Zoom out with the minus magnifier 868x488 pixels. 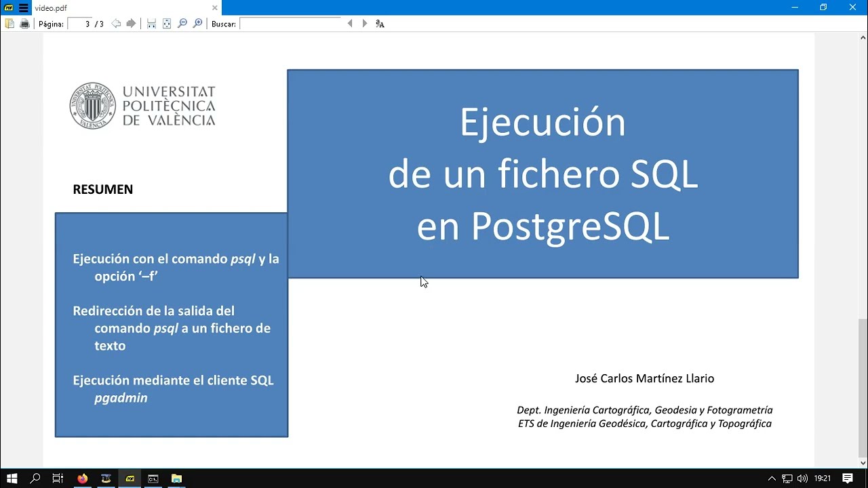point(182,24)
